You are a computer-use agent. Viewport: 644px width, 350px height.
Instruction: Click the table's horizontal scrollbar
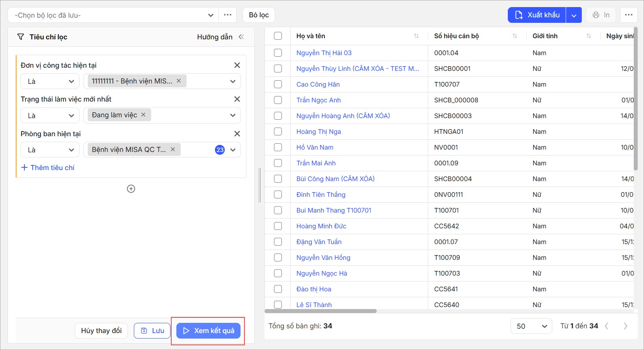click(x=321, y=311)
